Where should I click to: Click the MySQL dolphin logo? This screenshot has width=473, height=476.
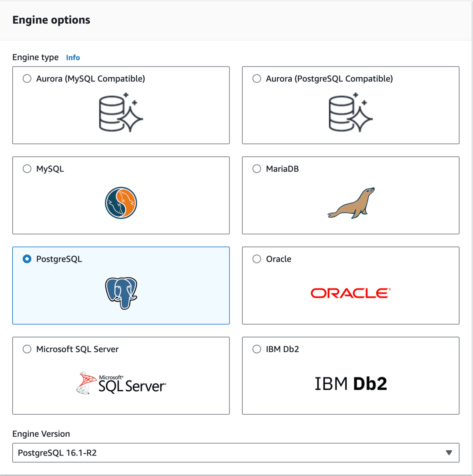pyautogui.click(x=121, y=203)
